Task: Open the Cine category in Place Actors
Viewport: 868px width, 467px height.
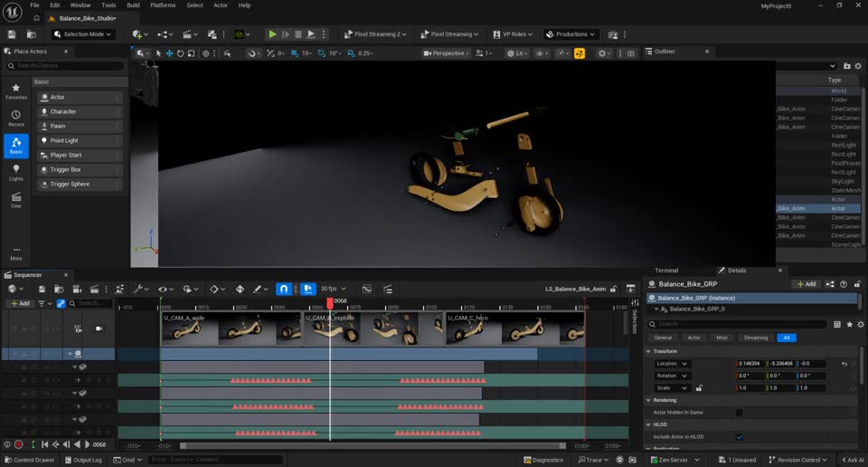Action: tap(16, 200)
